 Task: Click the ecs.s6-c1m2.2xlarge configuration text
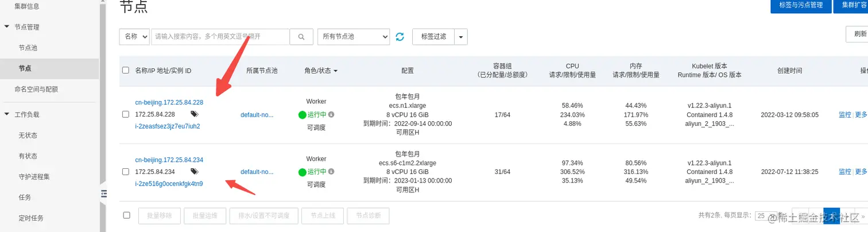(x=407, y=163)
